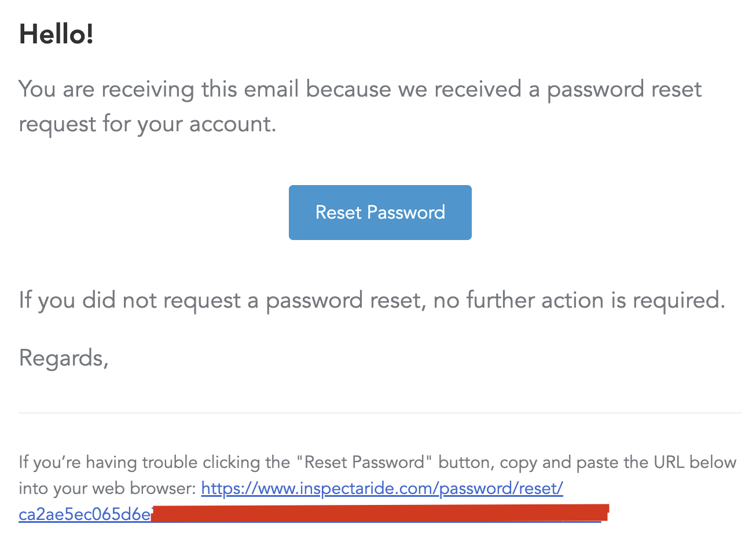Select the bold Hello! heading

click(56, 34)
